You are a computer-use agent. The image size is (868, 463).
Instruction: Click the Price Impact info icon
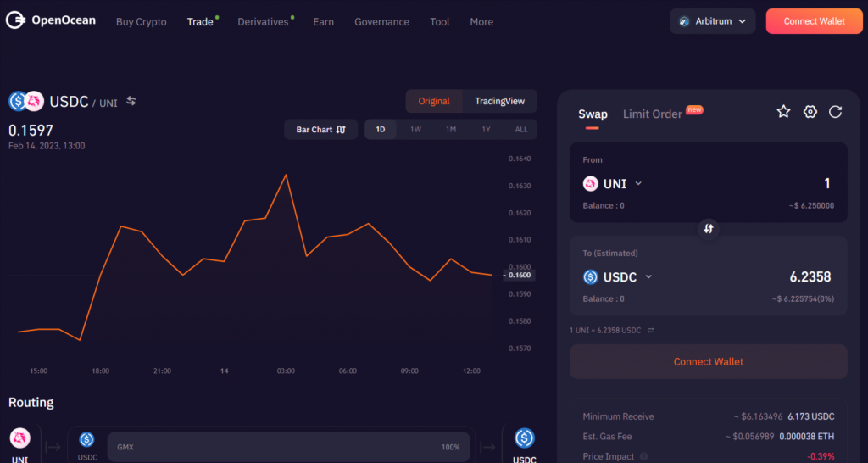[x=644, y=457]
